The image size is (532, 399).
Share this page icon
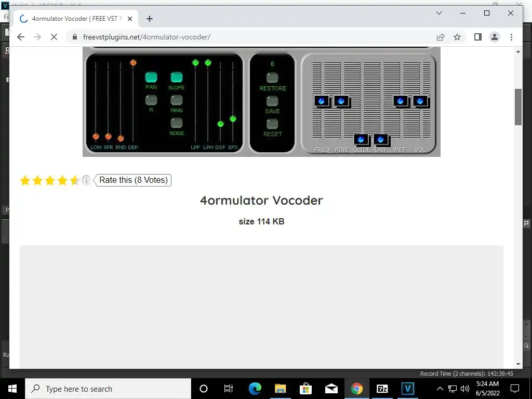[441, 37]
